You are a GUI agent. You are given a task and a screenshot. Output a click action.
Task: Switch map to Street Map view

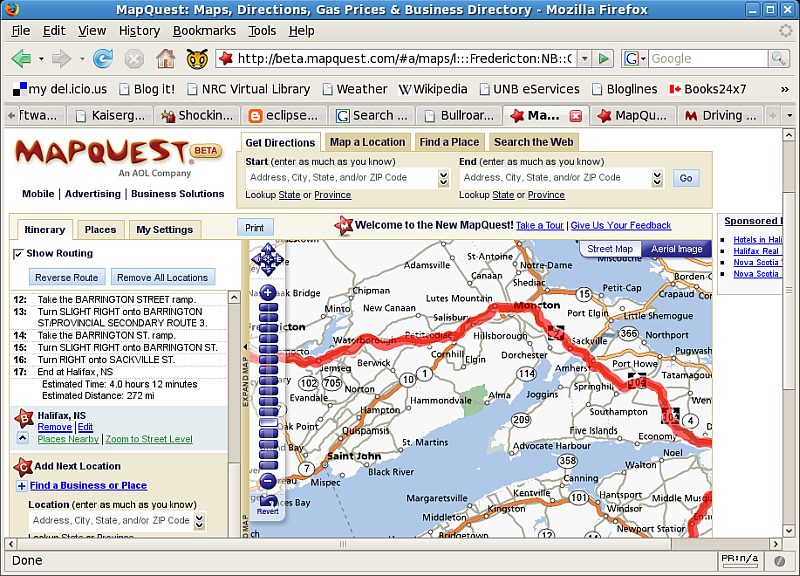610,249
